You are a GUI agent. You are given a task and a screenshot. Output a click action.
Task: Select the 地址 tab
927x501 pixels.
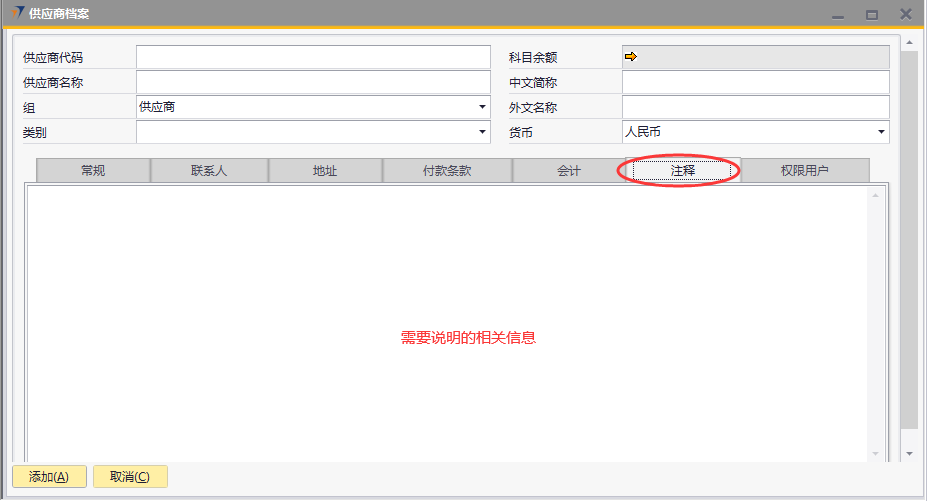325,171
